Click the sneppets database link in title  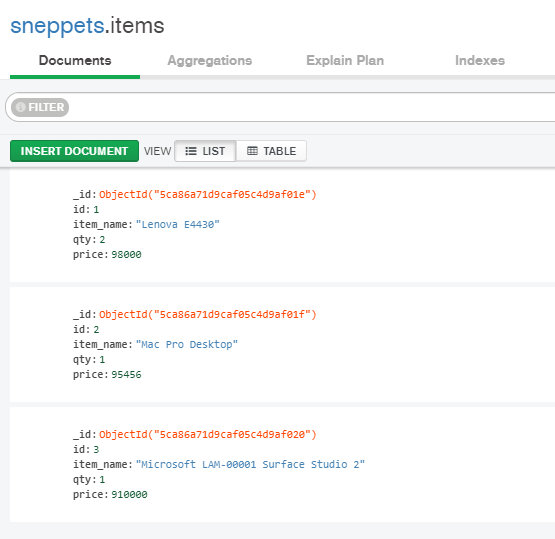coord(57,26)
